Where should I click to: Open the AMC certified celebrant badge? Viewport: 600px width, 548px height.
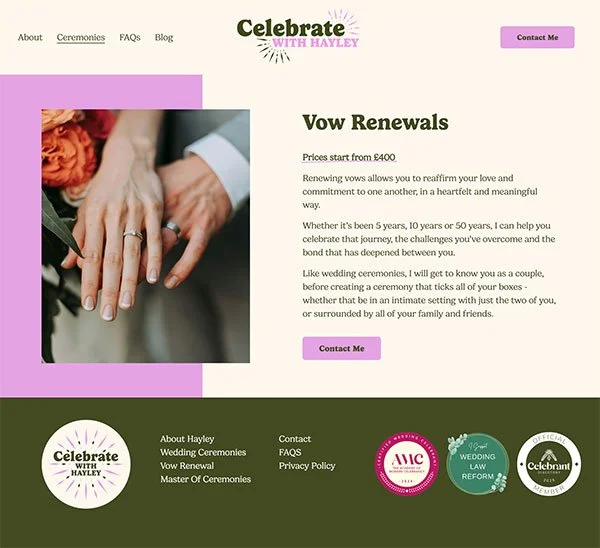(x=407, y=464)
